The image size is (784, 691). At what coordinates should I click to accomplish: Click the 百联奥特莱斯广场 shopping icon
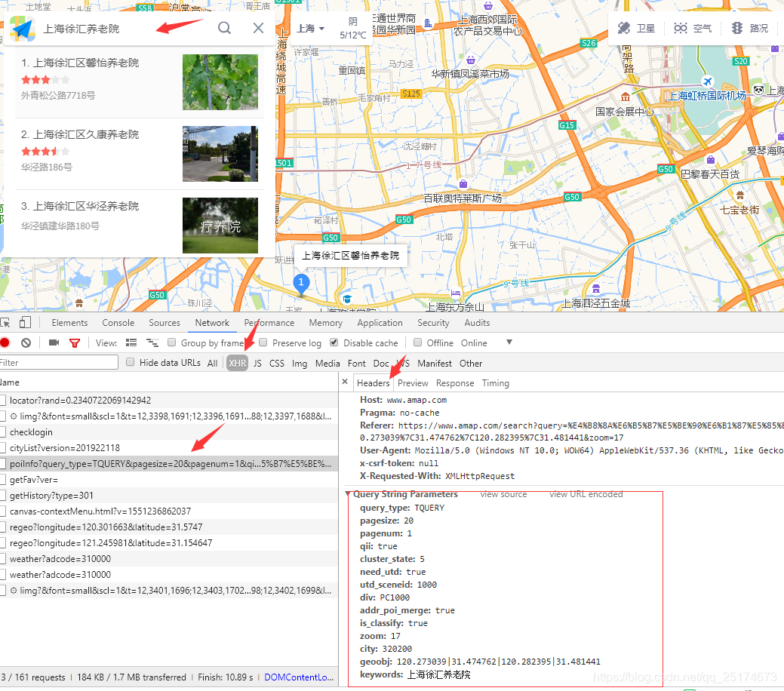[x=463, y=183]
